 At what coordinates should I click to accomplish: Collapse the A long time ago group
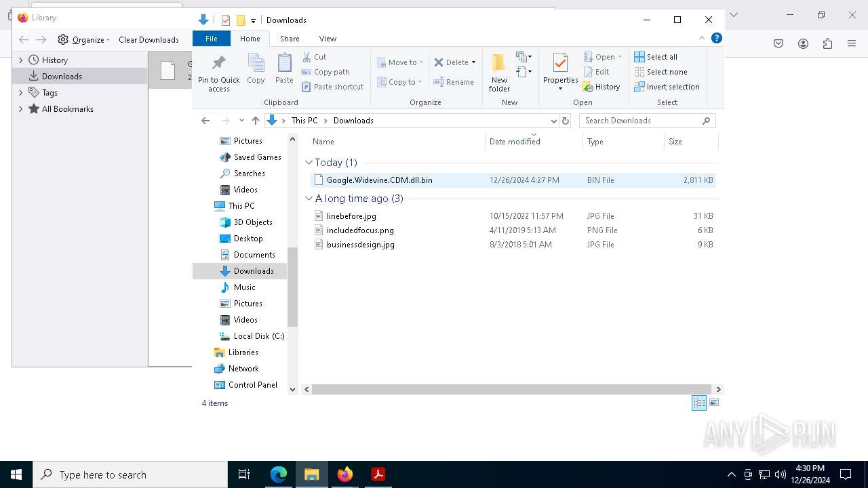[309, 199]
